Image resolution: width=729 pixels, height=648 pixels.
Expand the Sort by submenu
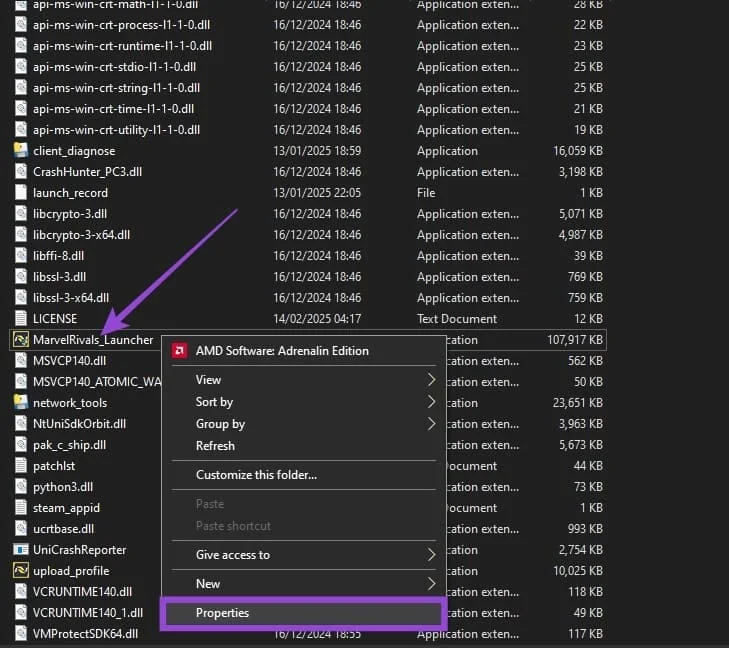[x=431, y=402]
